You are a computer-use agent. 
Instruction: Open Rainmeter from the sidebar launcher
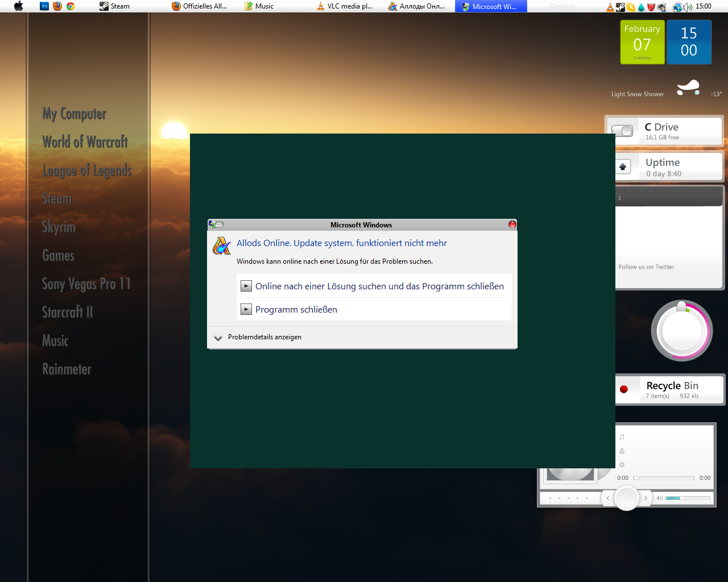click(x=67, y=369)
